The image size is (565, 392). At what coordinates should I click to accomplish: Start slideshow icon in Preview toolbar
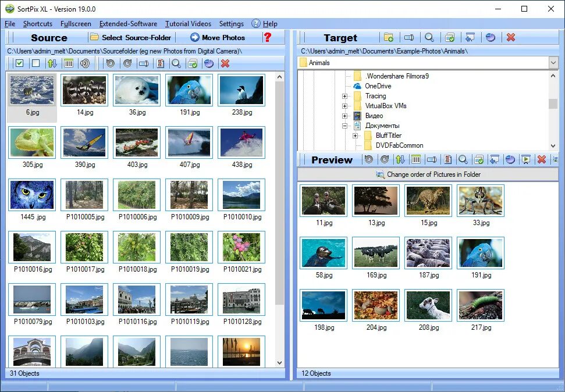[526, 159]
